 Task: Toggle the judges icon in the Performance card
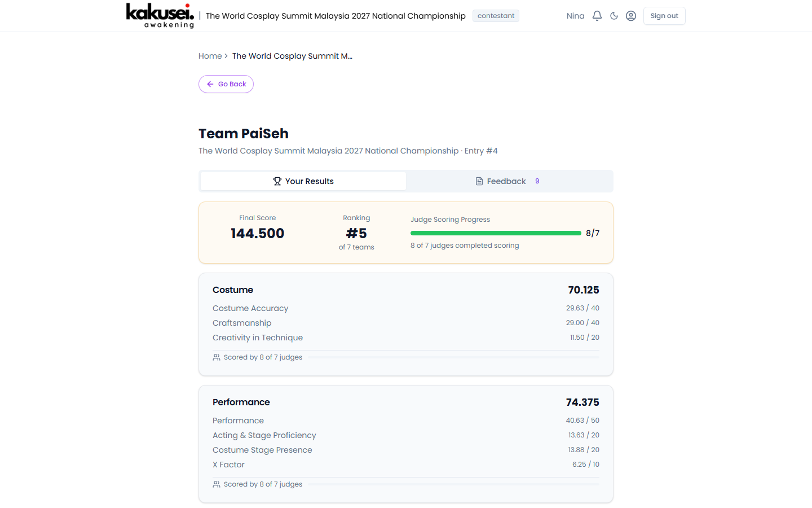pyautogui.click(x=216, y=484)
